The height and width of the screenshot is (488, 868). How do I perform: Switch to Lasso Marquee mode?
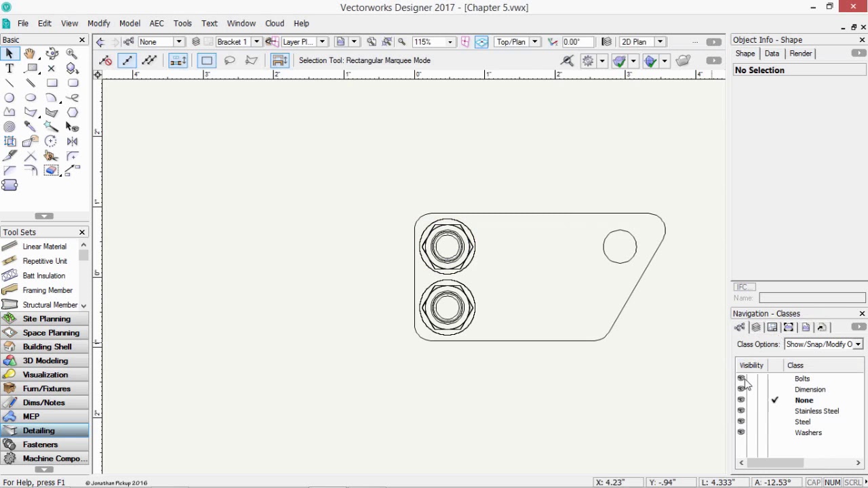click(229, 60)
